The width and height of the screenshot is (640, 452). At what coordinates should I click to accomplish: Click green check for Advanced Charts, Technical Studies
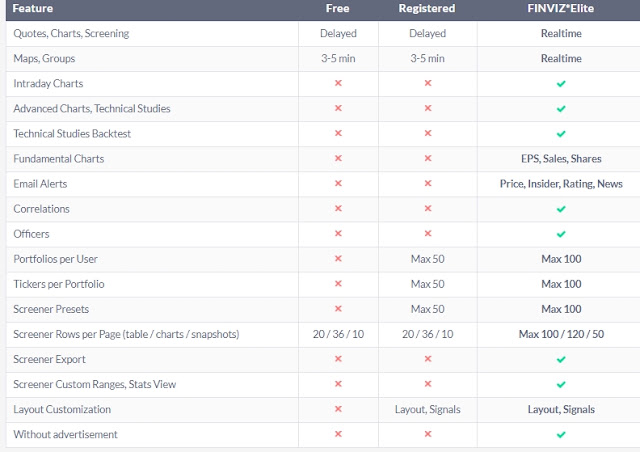coord(561,109)
